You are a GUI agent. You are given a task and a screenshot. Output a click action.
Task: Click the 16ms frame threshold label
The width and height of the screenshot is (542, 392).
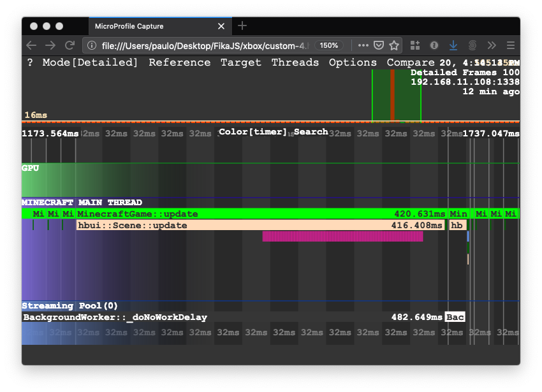pyautogui.click(x=36, y=115)
